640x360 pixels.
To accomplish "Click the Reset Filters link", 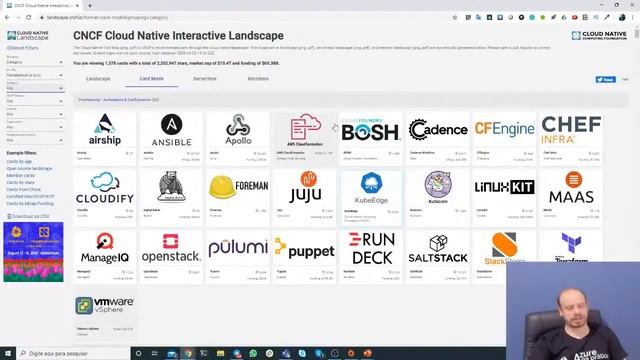I will coord(22,48).
